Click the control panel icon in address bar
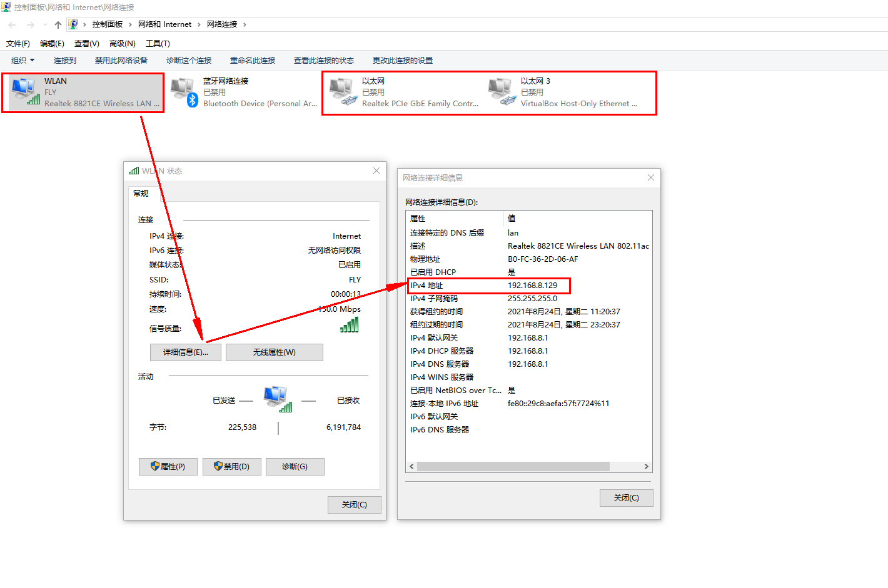 coord(73,24)
